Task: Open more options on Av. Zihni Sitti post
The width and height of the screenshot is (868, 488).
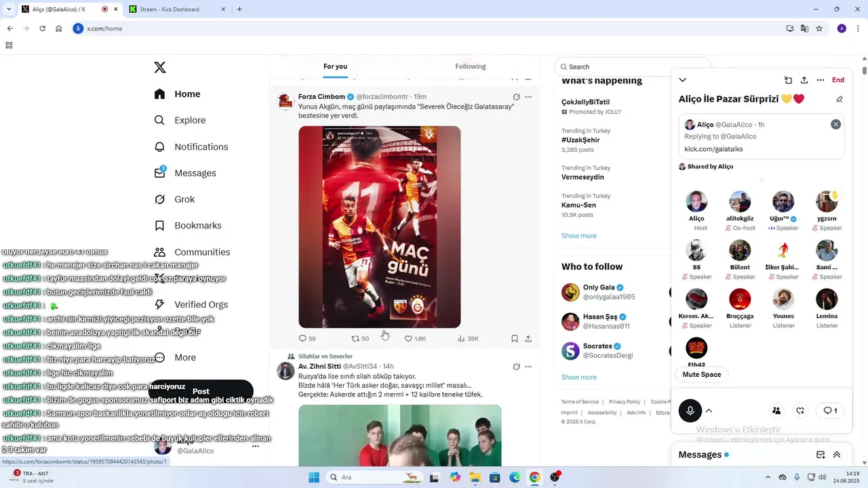Action: (528, 367)
